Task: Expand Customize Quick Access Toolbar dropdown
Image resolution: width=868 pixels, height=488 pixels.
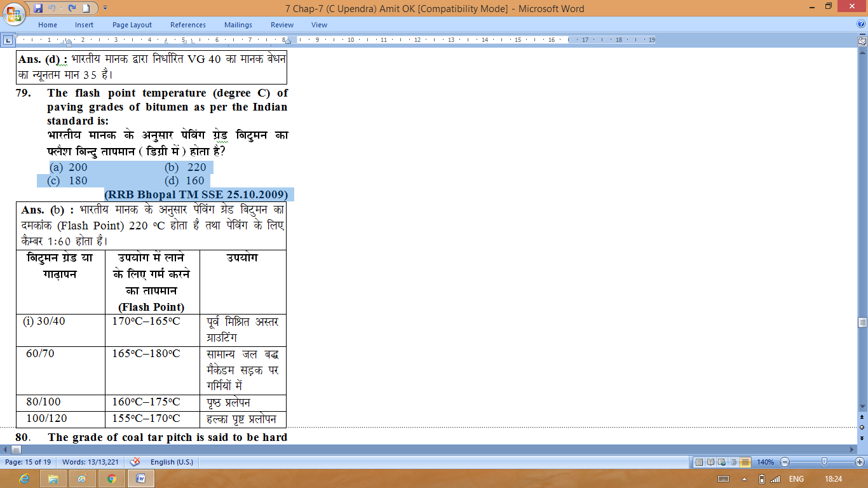Action: (105, 8)
